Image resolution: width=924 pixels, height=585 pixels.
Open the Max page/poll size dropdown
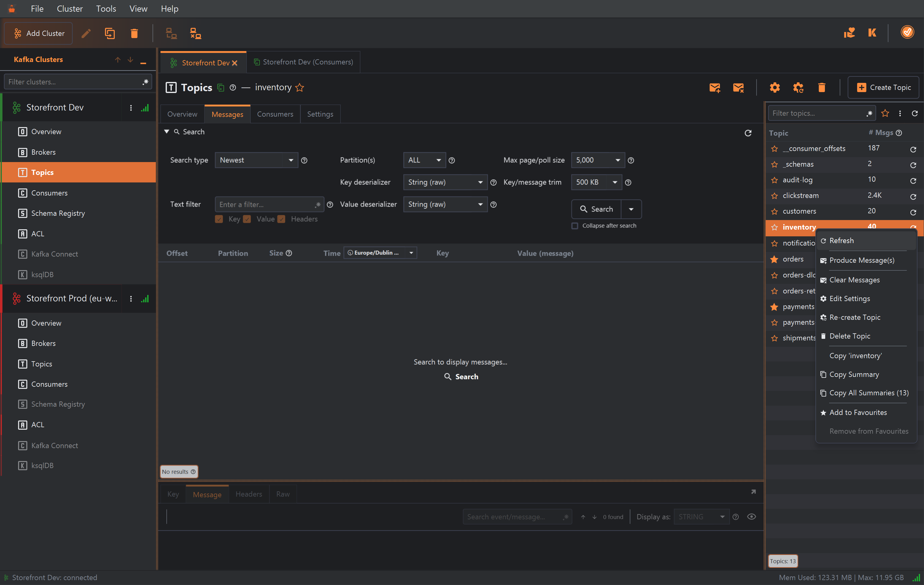click(598, 160)
